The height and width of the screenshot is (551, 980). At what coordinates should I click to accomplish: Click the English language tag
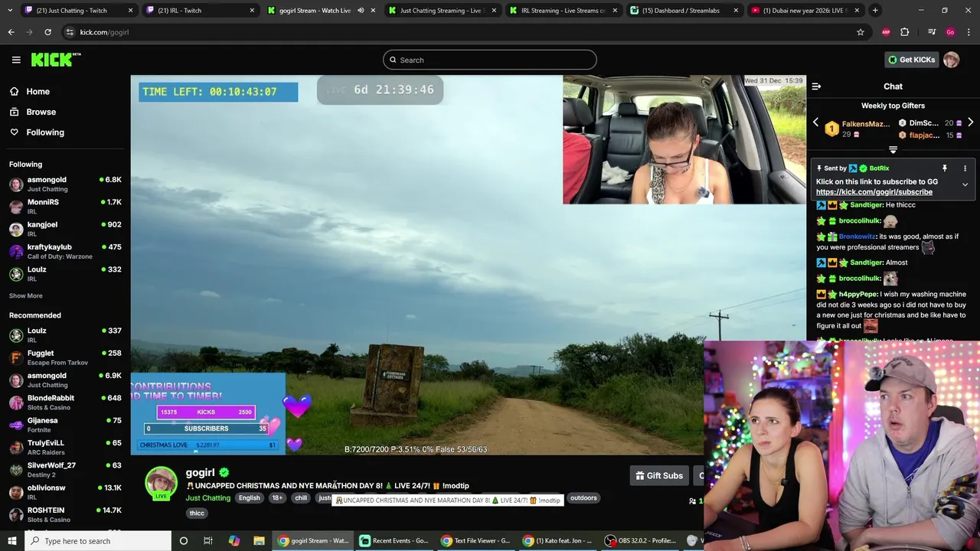[249, 498]
